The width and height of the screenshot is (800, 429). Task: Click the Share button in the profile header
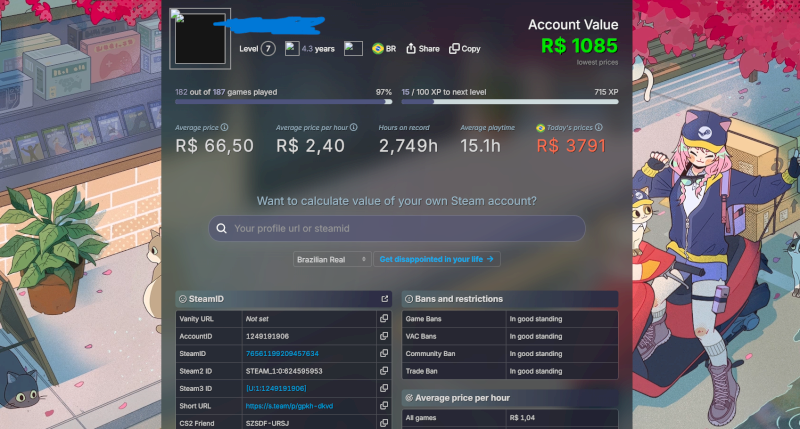click(x=422, y=48)
